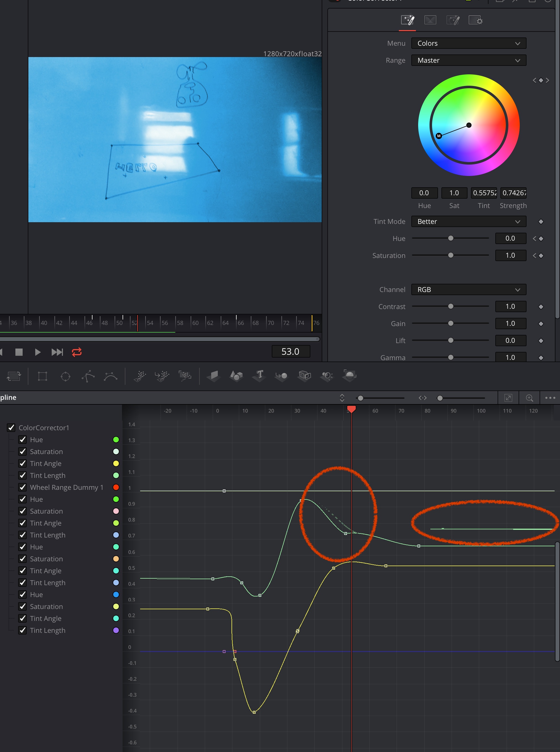Screen dimensions: 560x752
Task: Add a Renderer 3D tool
Action: coord(350,375)
